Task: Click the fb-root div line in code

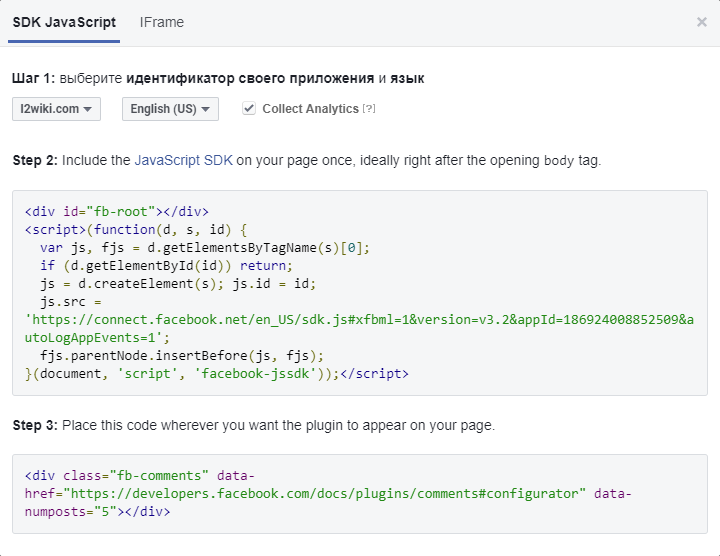Action: coord(116,211)
